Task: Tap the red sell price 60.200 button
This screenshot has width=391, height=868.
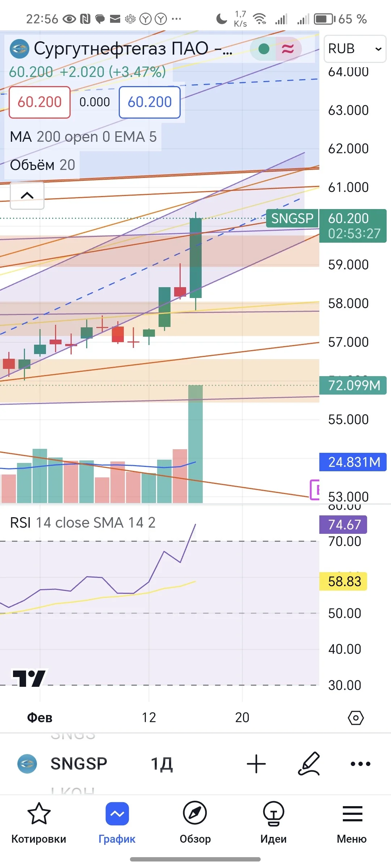Action: [x=39, y=102]
